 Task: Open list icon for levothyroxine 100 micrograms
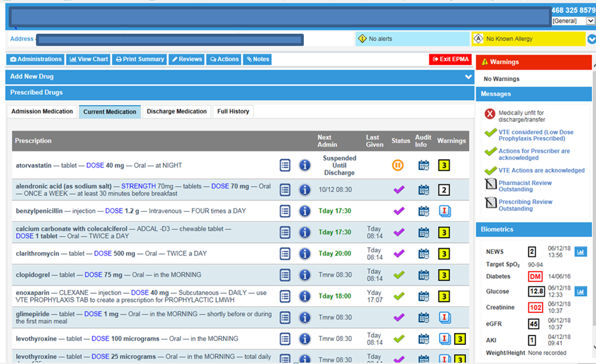[285, 339]
